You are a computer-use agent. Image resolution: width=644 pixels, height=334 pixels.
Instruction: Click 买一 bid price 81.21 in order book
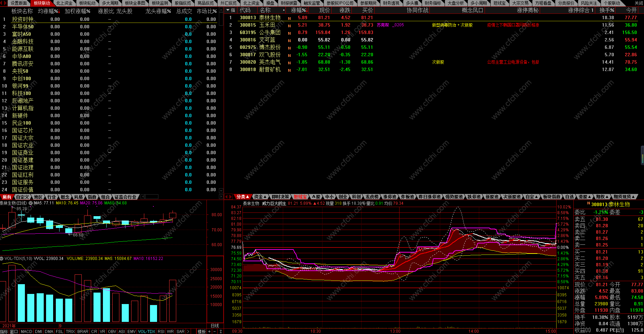click(602, 252)
